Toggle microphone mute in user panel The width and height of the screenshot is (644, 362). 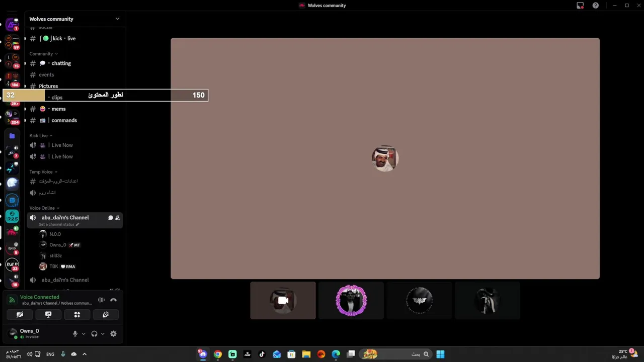click(x=75, y=333)
